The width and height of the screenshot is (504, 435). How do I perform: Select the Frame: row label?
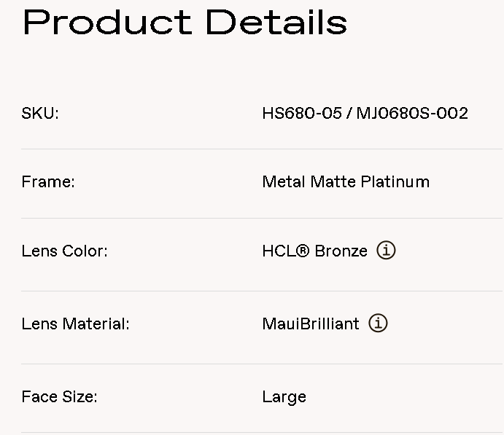tap(48, 182)
